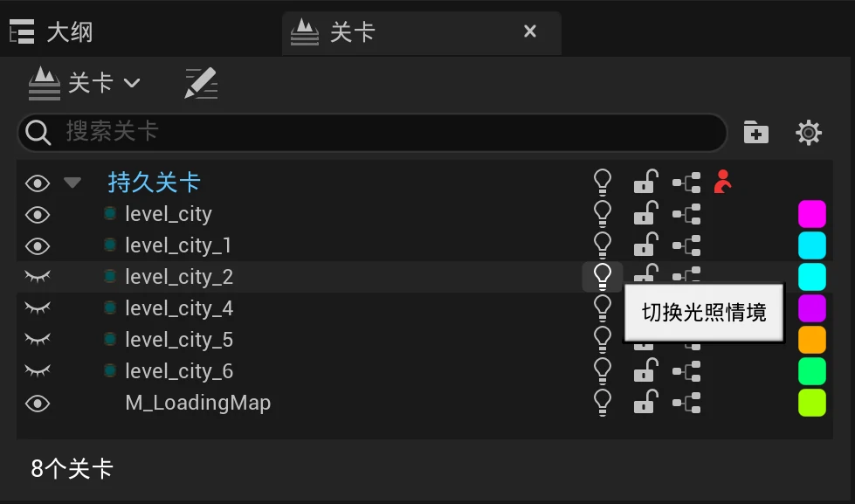Toggle lighting scenario for 持久关卡
This screenshot has width=855, height=504.
coord(603,183)
